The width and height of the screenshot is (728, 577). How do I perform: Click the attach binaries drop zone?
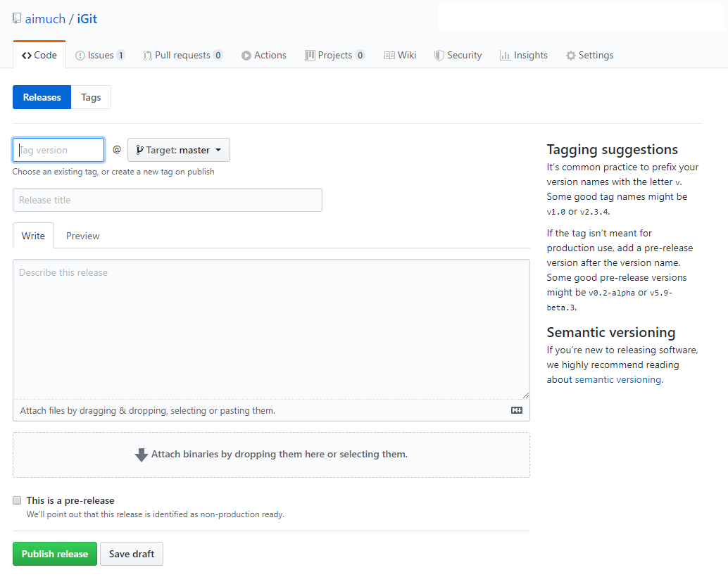[x=271, y=455]
